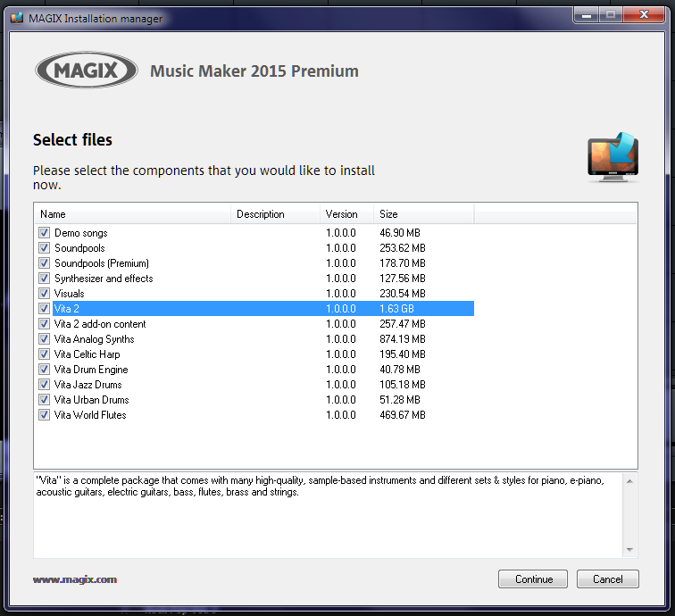Click the 469.67 MB size value
The width and height of the screenshot is (675, 616).
(x=403, y=415)
